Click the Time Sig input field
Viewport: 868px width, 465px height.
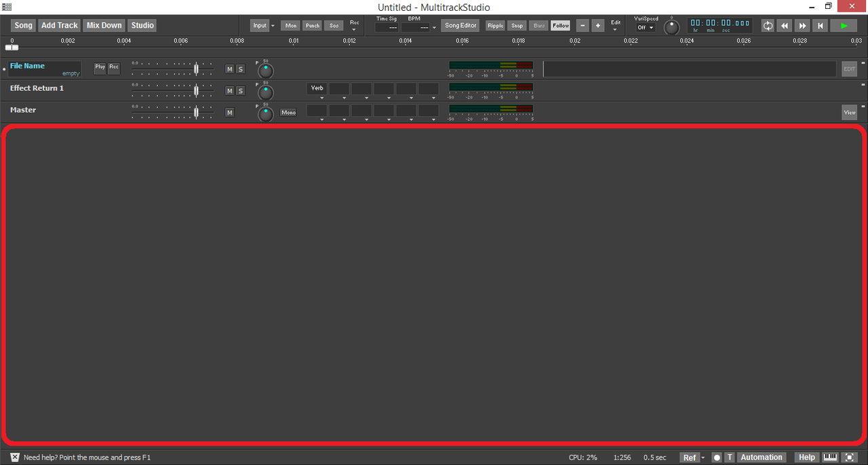[x=387, y=28]
